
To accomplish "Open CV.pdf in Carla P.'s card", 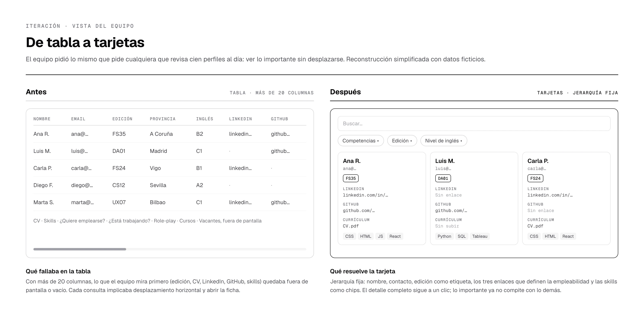I will 535,226.
